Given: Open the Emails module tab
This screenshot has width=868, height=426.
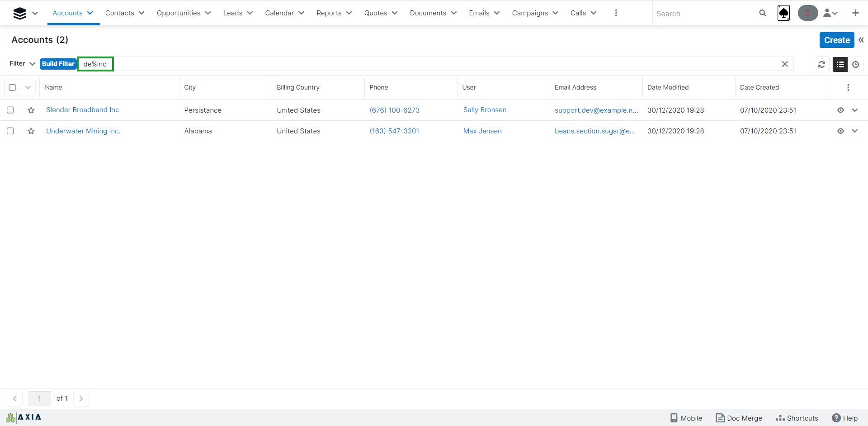Looking at the screenshot, I should click(x=479, y=13).
